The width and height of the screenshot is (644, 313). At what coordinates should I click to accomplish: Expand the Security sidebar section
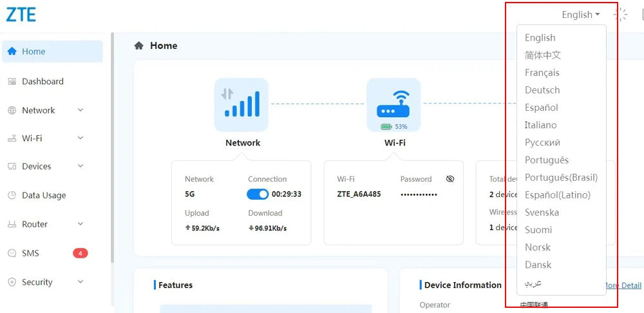tap(80, 282)
